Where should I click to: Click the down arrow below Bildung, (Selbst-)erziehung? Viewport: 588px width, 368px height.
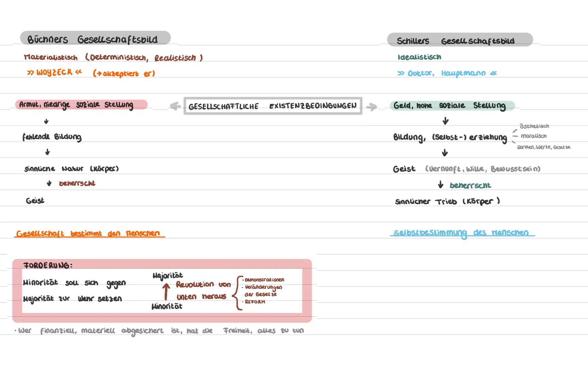[445, 153]
